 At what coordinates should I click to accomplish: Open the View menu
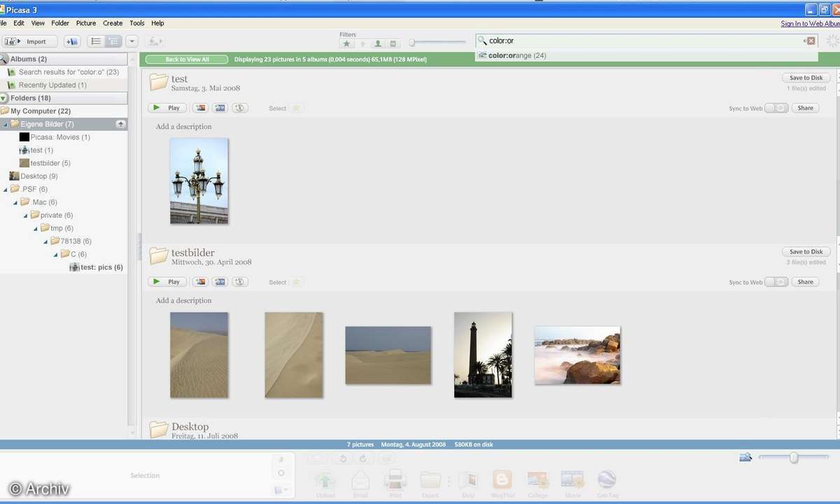click(x=38, y=23)
